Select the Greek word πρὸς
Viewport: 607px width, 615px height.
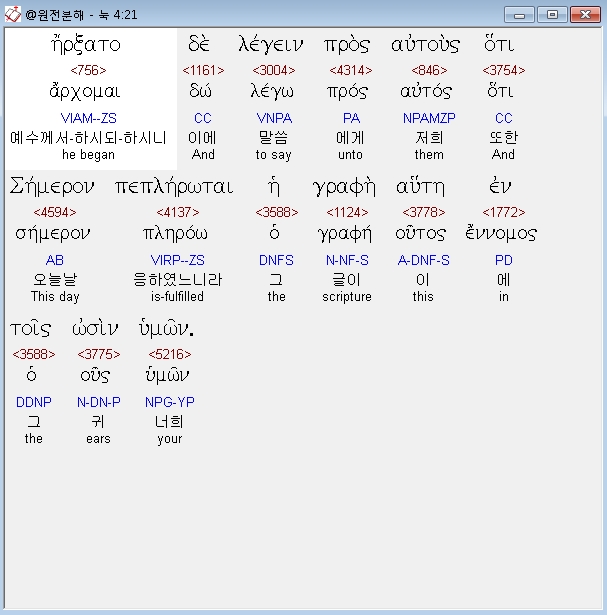pyautogui.click(x=347, y=45)
